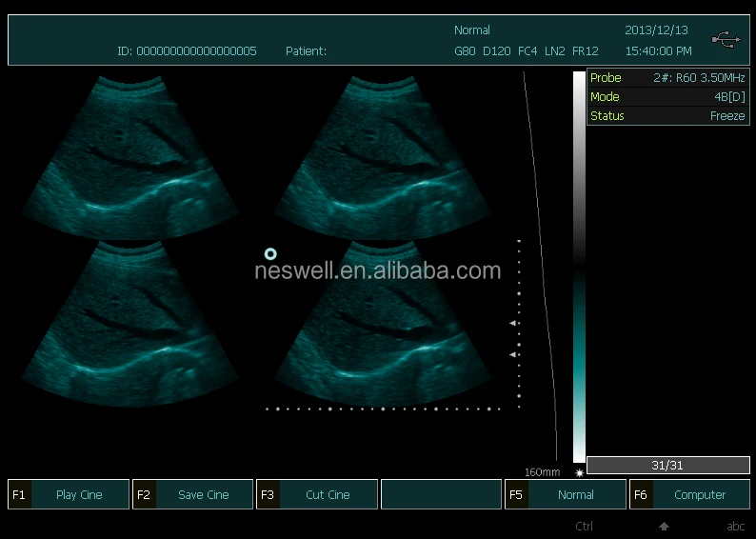Click the Mode row showing 4B[D]
The image size is (756, 539).
[668, 96]
